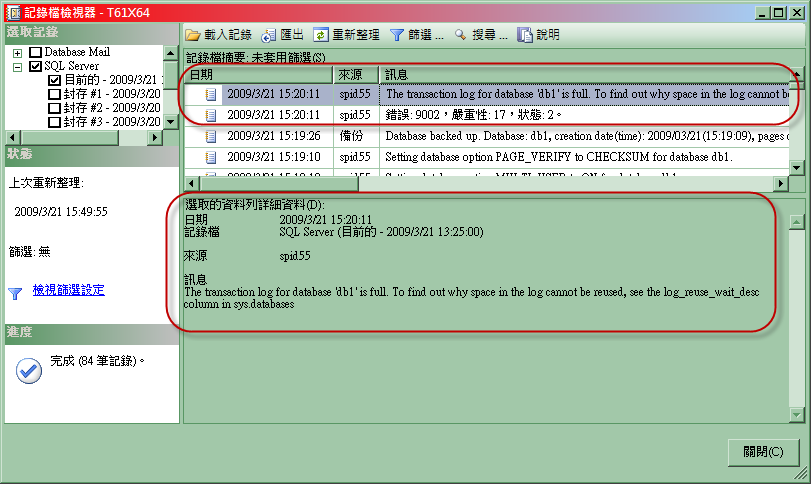
Task: Open the 檢視篩選設定 link
Action: [x=68, y=290]
